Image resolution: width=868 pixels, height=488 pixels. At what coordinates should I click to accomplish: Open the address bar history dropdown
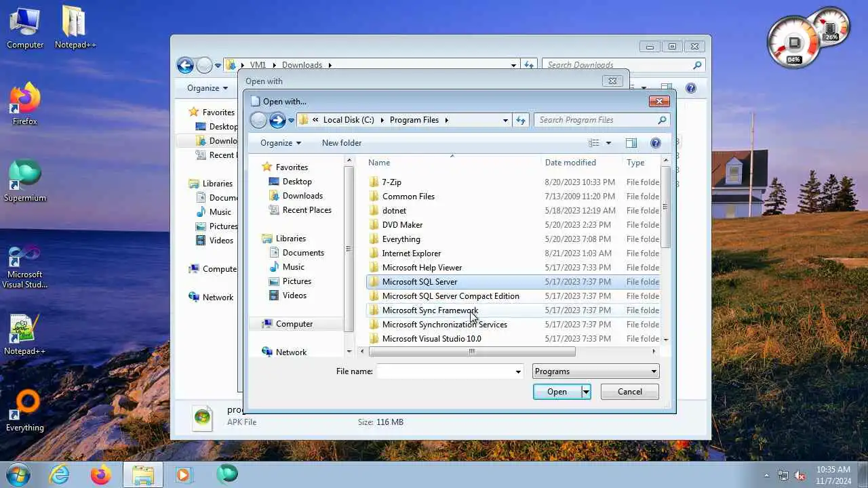505,120
